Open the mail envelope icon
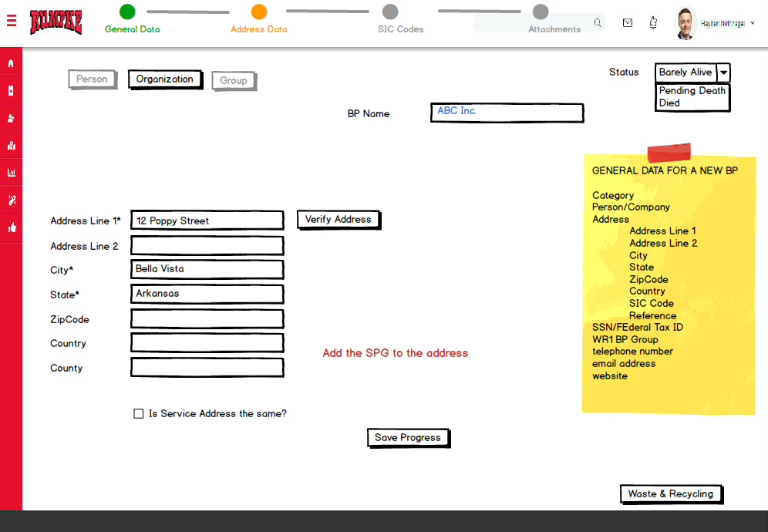The height and width of the screenshot is (532, 768). pyautogui.click(x=628, y=22)
